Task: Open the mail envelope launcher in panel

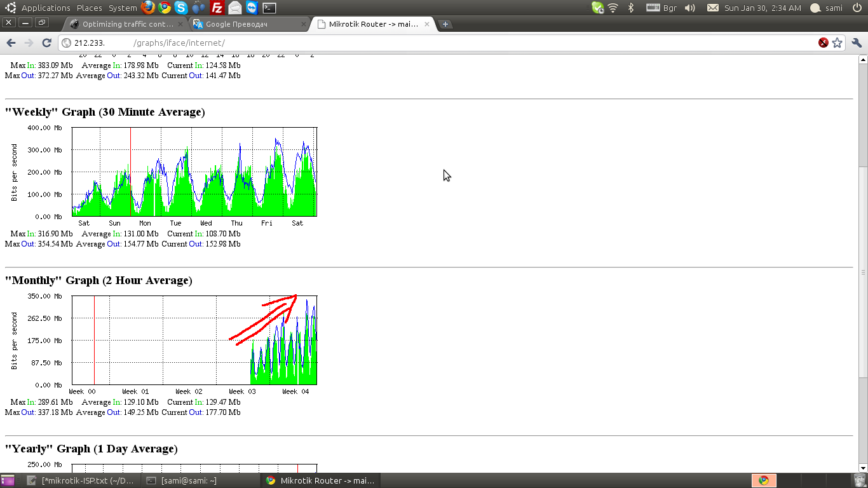Action: (234, 8)
